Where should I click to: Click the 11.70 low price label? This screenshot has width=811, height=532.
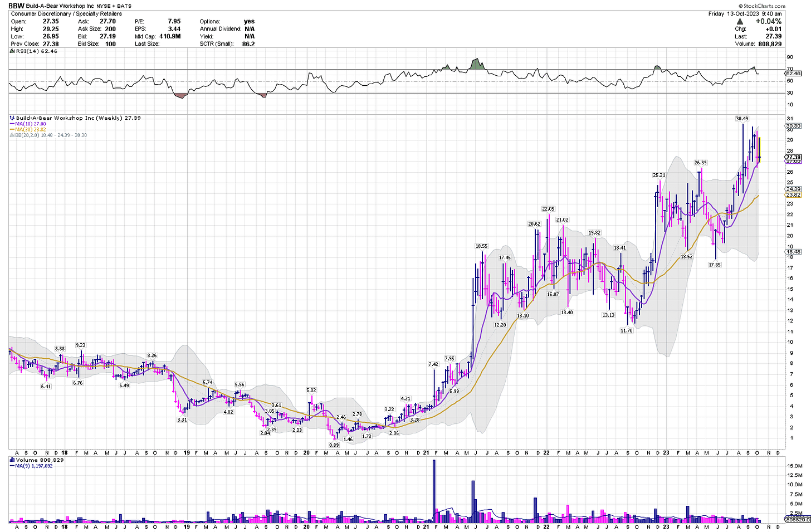pyautogui.click(x=627, y=330)
